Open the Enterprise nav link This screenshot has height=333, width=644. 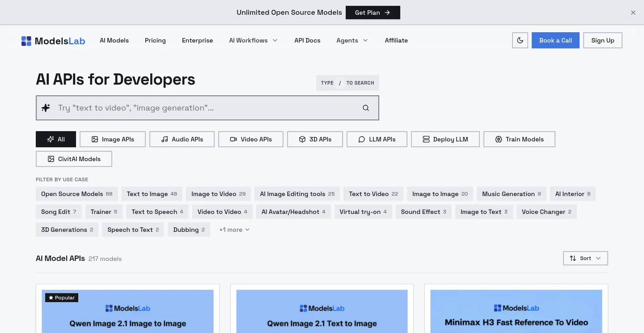[198, 40]
